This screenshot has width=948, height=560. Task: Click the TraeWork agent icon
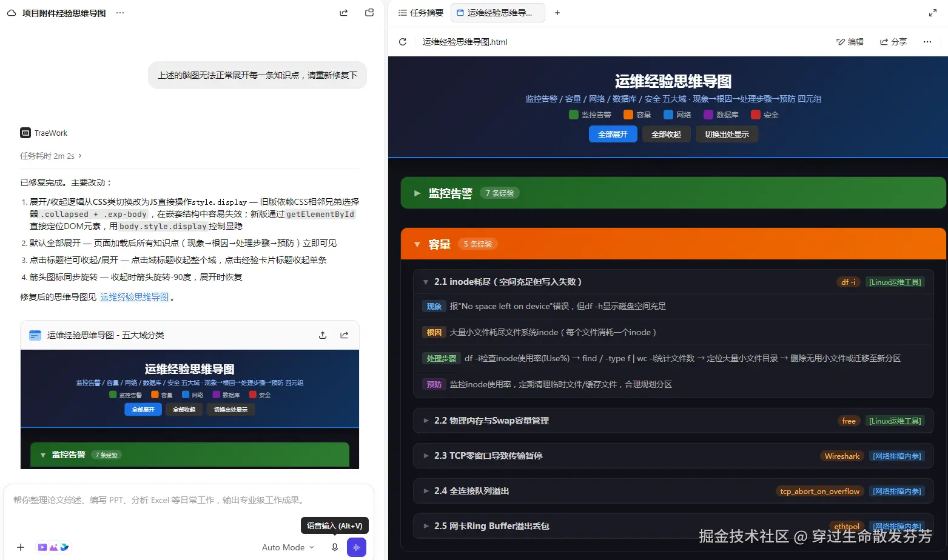[x=25, y=133]
